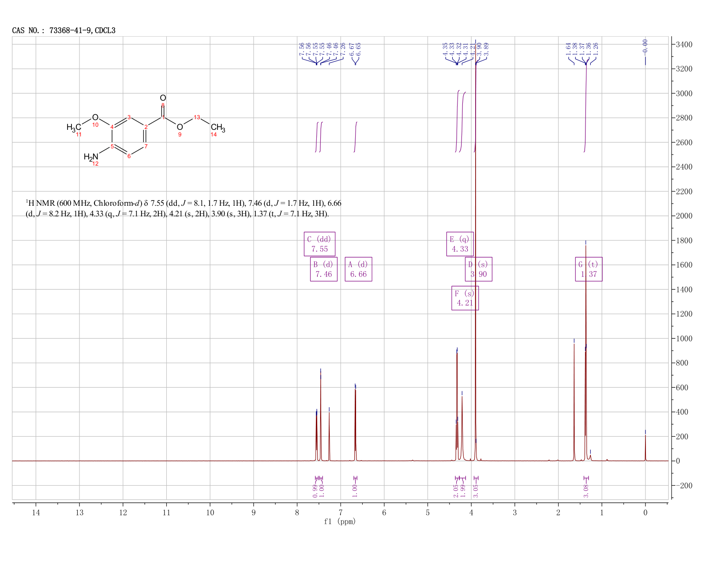Click the integral curve over 6.66 doublet
Screen dimensions: 728x563
click(x=356, y=137)
